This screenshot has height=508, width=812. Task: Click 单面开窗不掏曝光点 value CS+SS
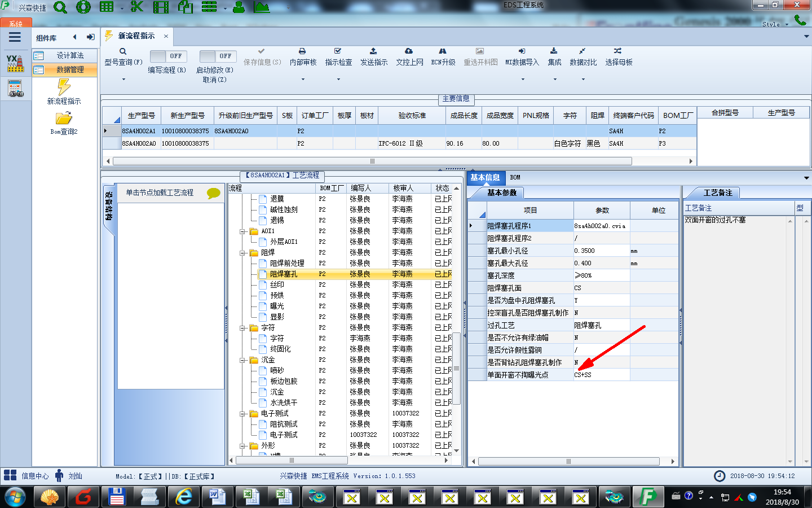point(602,375)
